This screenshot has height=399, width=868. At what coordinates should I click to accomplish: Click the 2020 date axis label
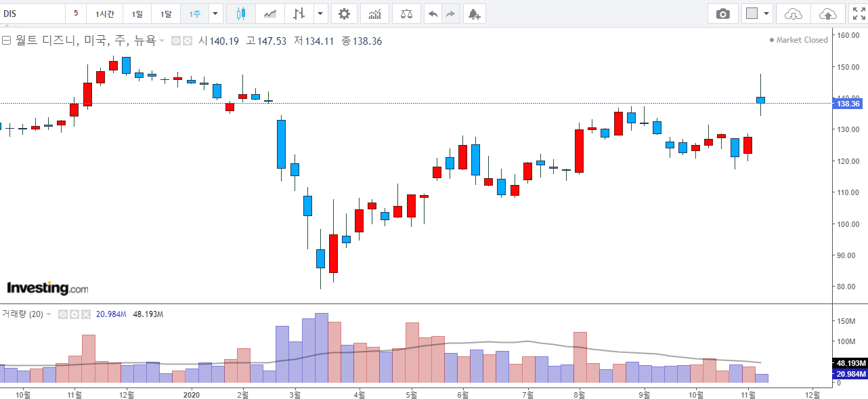[192, 394]
